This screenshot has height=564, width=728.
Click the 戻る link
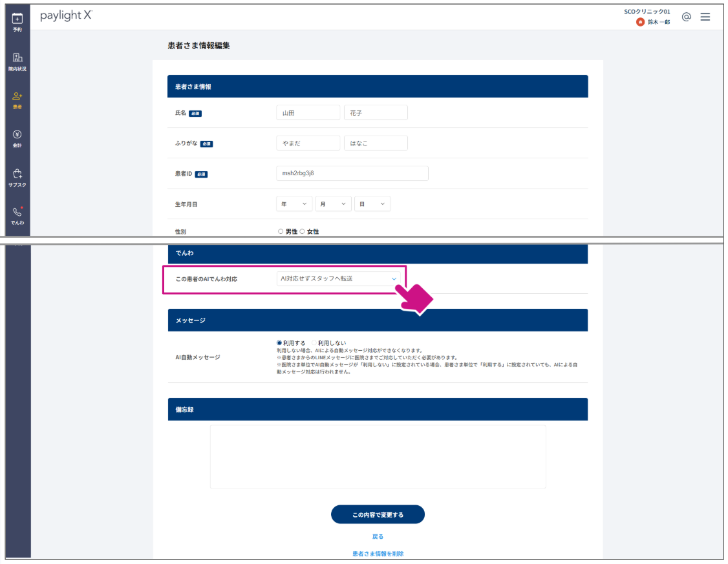(x=378, y=537)
